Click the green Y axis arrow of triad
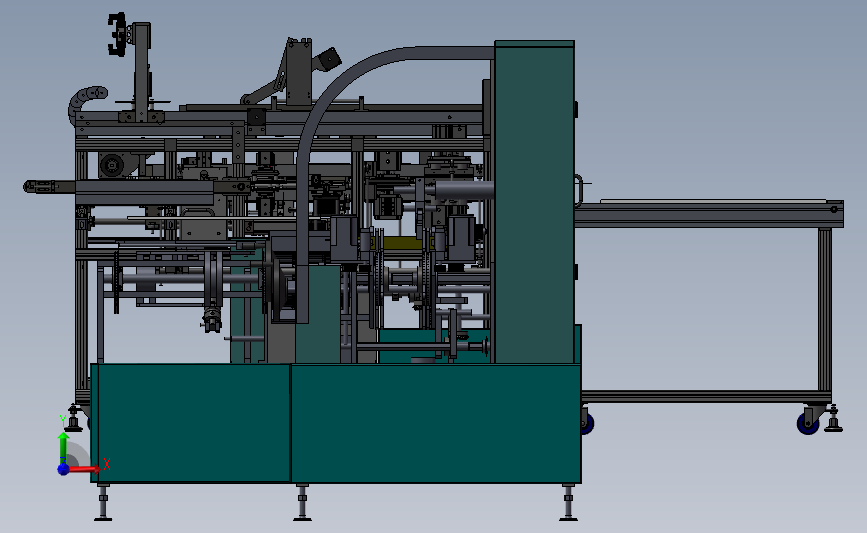Image resolution: width=867 pixels, height=533 pixels. point(64,448)
